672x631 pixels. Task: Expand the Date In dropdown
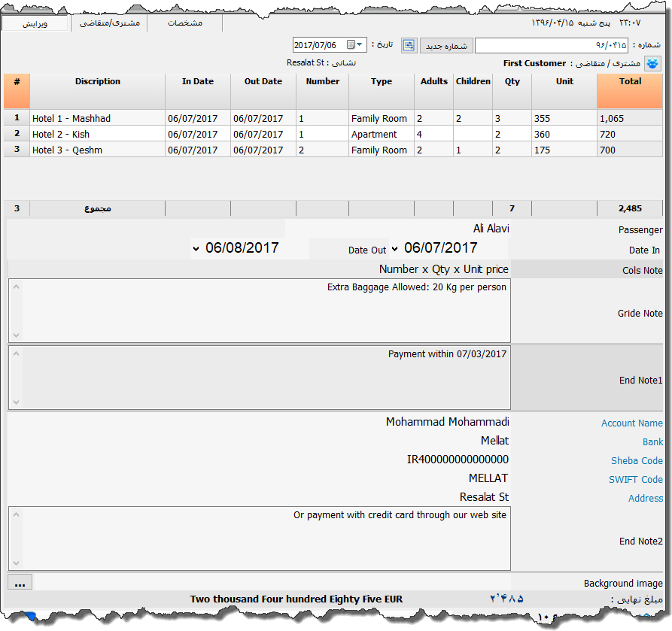pyautogui.click(x=394, y=250)
